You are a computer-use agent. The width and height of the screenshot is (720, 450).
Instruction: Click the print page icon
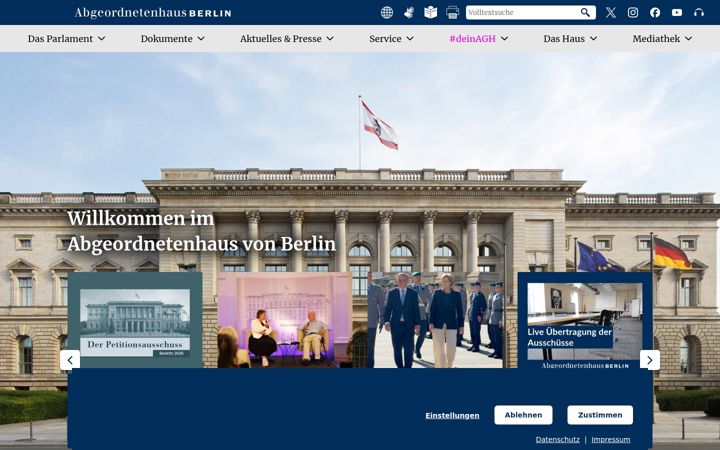coord(452,12)
